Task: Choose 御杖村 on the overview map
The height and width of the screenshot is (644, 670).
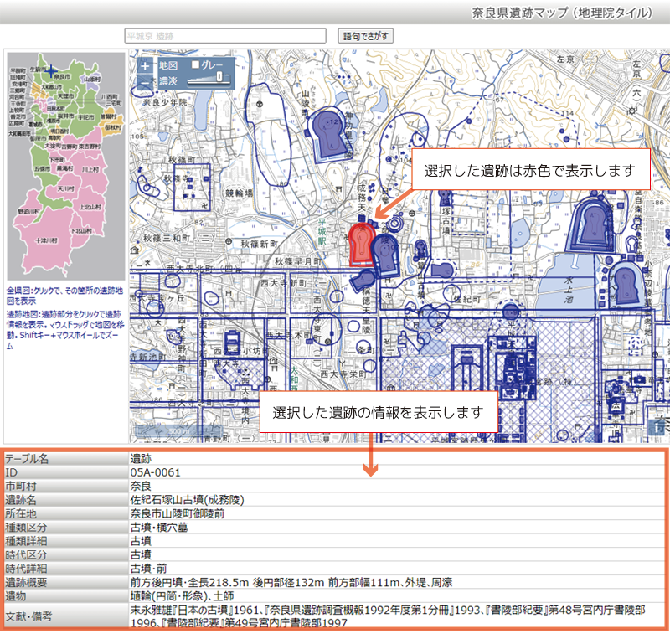Action: (x=113, y=127)
